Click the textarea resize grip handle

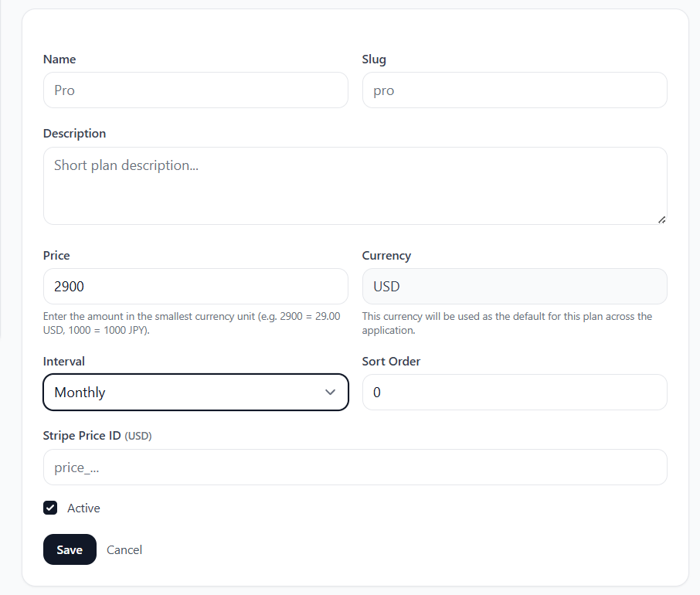tap(663, 219)
